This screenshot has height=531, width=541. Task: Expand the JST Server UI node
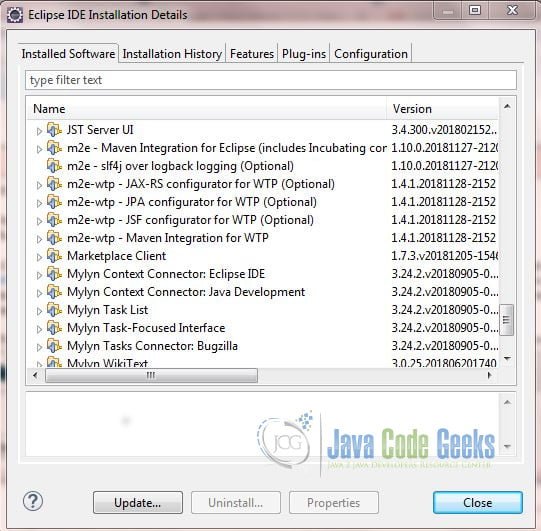coord(39,131)
